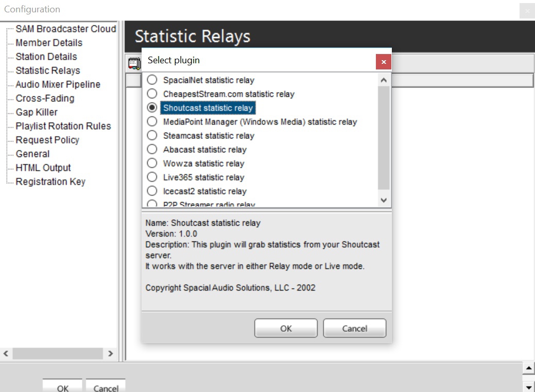Click the Configuration window close button
The height and width of the screenshot is (392, 535).
[x=527, y=11]
